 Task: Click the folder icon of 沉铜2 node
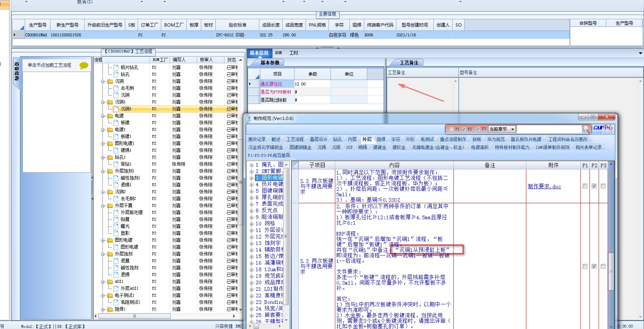click(110, 192)
